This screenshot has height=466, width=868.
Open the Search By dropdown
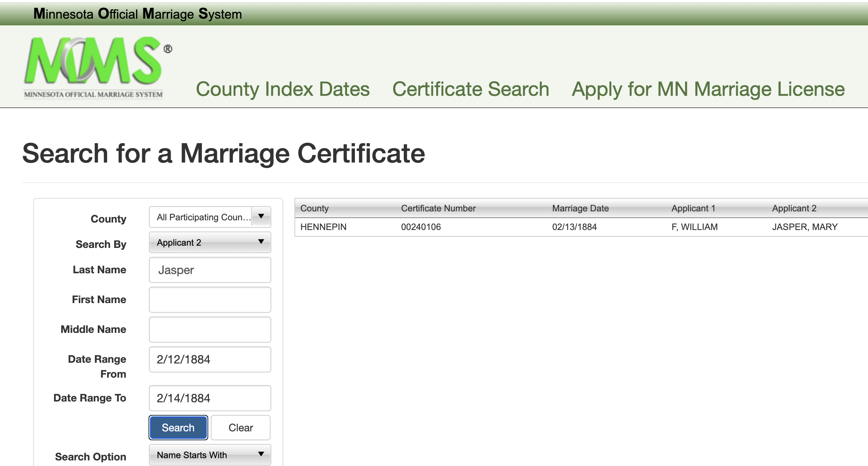tap(210, 242)
